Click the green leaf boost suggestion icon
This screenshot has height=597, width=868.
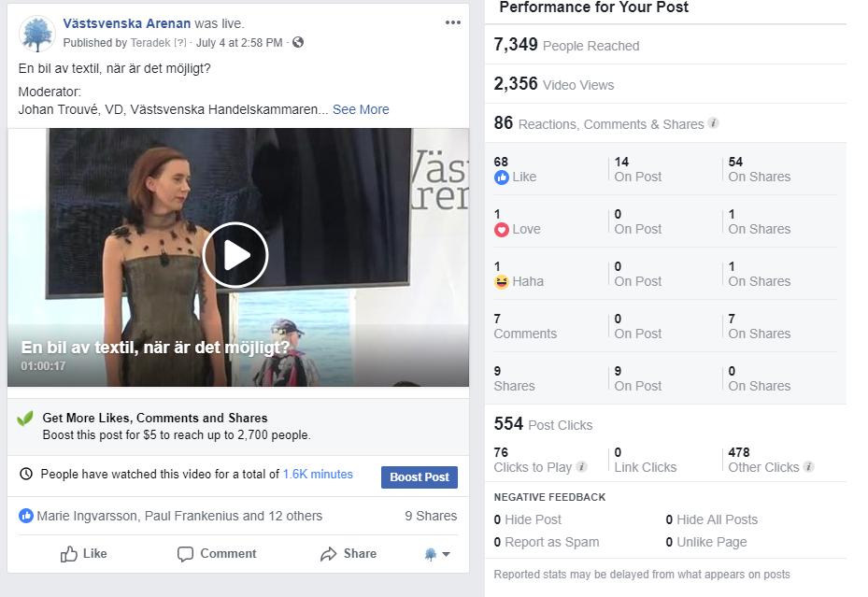point(25,419)
